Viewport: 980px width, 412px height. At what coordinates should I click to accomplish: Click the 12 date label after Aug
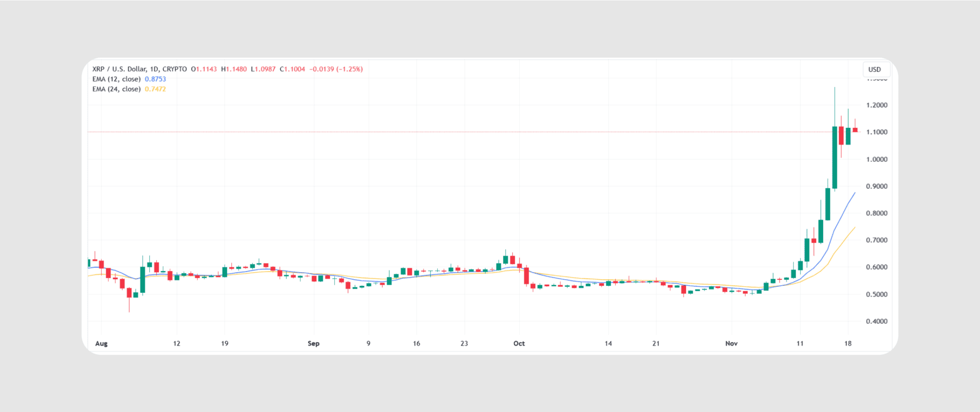click(176, 343)
